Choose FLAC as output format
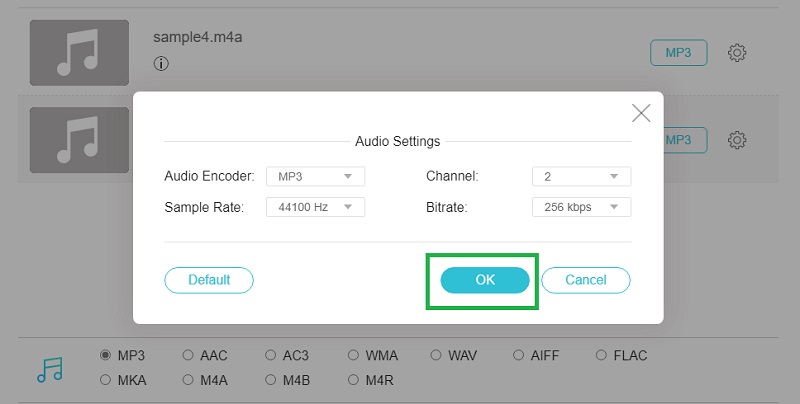Image resolution: width=800 pixels, height=404 pixels. click(601, 355)
